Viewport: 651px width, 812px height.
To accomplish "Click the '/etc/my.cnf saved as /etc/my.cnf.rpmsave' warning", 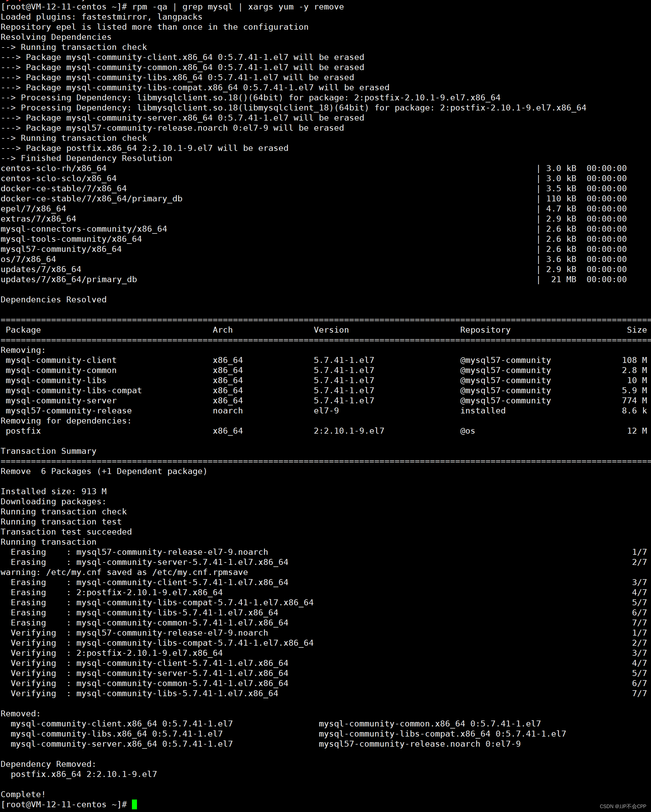I will pos(124,572).
